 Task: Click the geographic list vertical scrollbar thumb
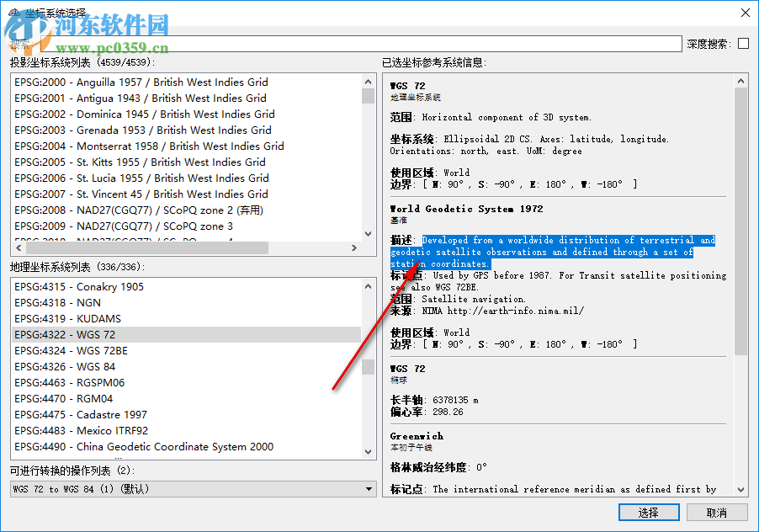[368, 367]
